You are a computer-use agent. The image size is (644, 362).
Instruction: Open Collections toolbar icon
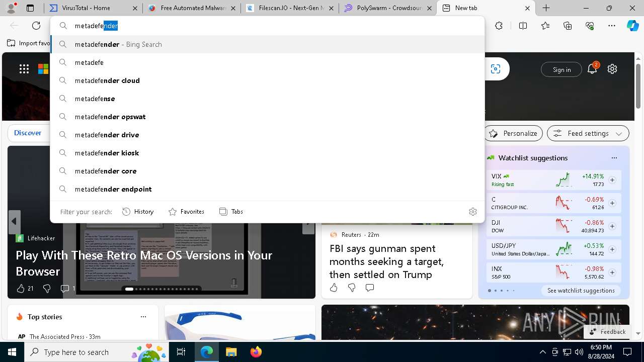(x=568, y=26)
